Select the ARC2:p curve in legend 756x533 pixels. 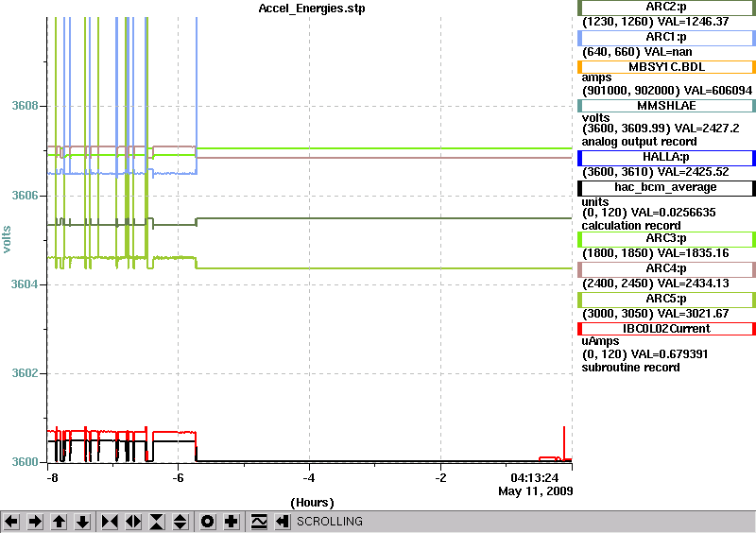point(666,8)
